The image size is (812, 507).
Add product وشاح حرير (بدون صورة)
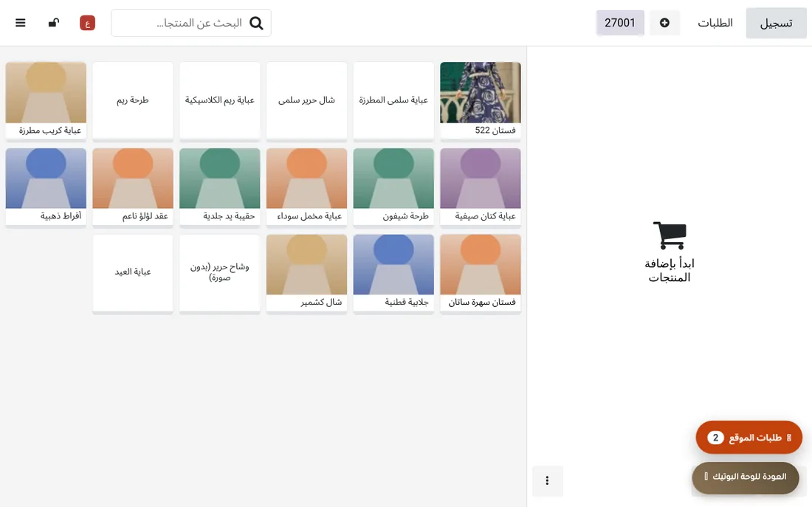tap(219, 274)
